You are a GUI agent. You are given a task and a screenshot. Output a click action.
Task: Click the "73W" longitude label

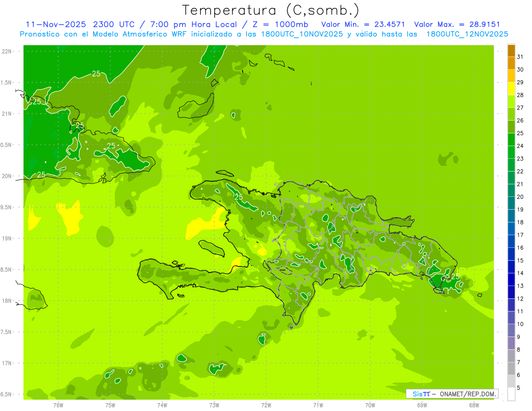[x=214, y=405]
